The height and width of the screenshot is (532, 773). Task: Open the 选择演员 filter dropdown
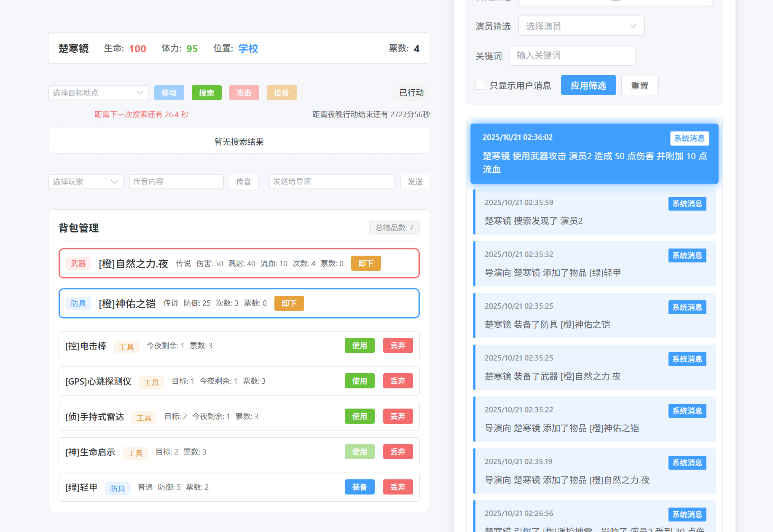pyautogui.click(x=581, y=26)
